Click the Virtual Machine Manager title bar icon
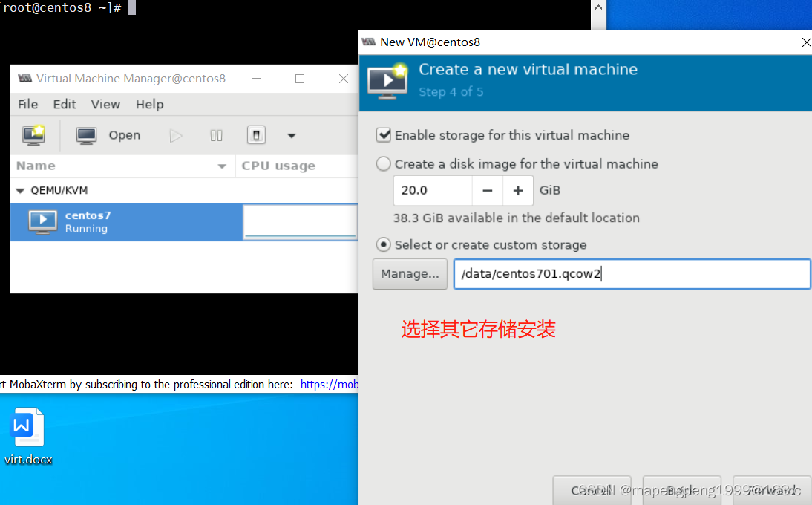The width and height of the screenshot is (812, 505). (24, 78)
